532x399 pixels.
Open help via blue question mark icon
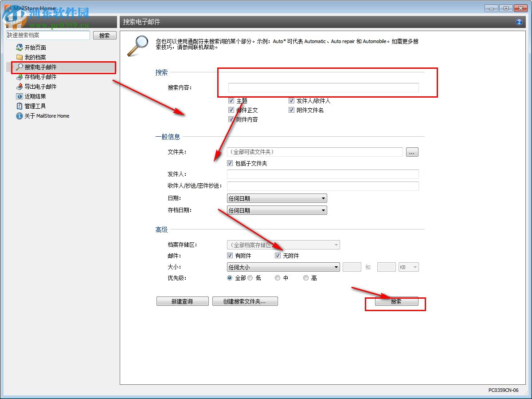519,22
